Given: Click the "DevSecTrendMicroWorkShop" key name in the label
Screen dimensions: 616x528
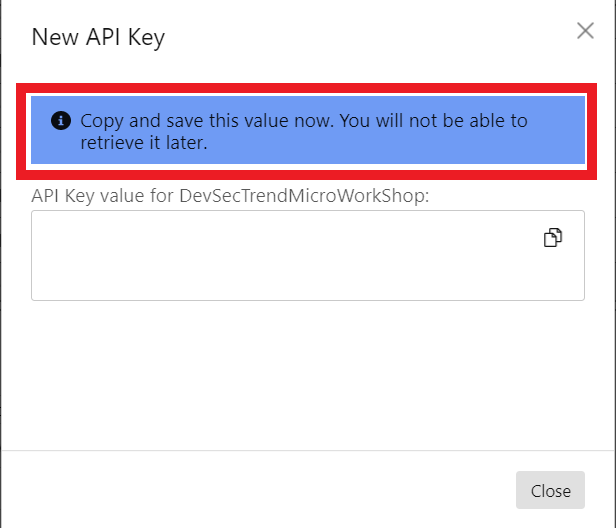Looking at the screenshot, I should [302, 196].
